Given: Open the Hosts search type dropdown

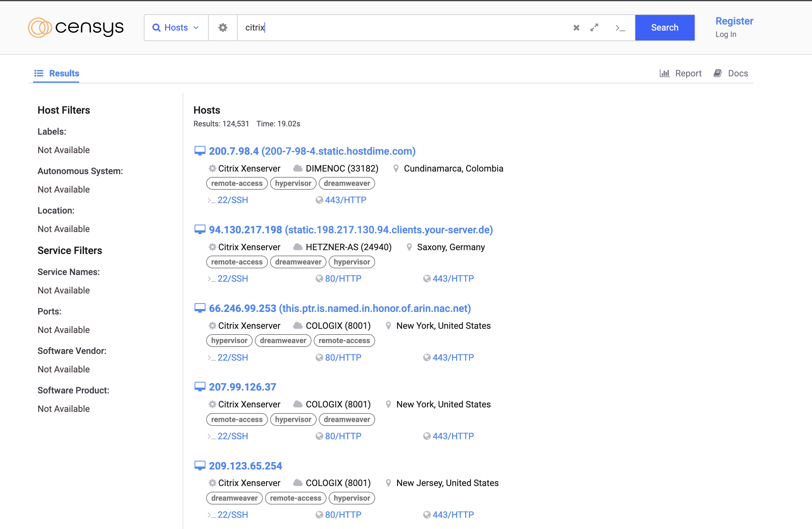Looking at the screenshot, I should (x=176, y=28).
